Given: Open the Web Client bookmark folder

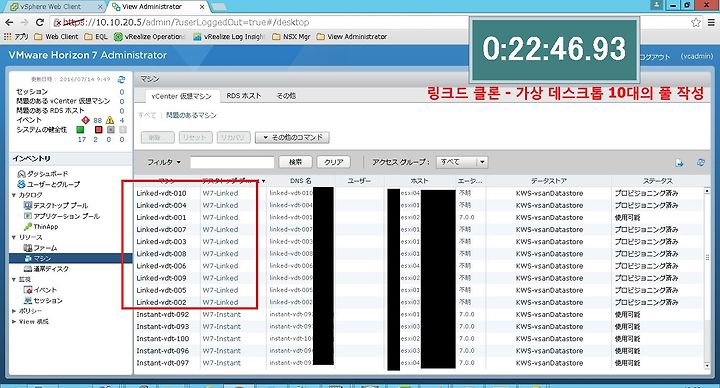Looking at the screenshot, I should point(56,36).
